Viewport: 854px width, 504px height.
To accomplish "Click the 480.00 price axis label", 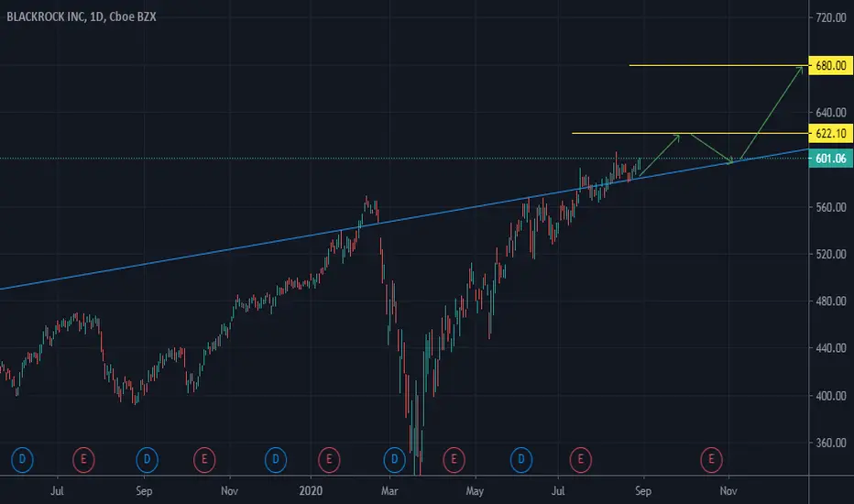I will pos(830,301).
